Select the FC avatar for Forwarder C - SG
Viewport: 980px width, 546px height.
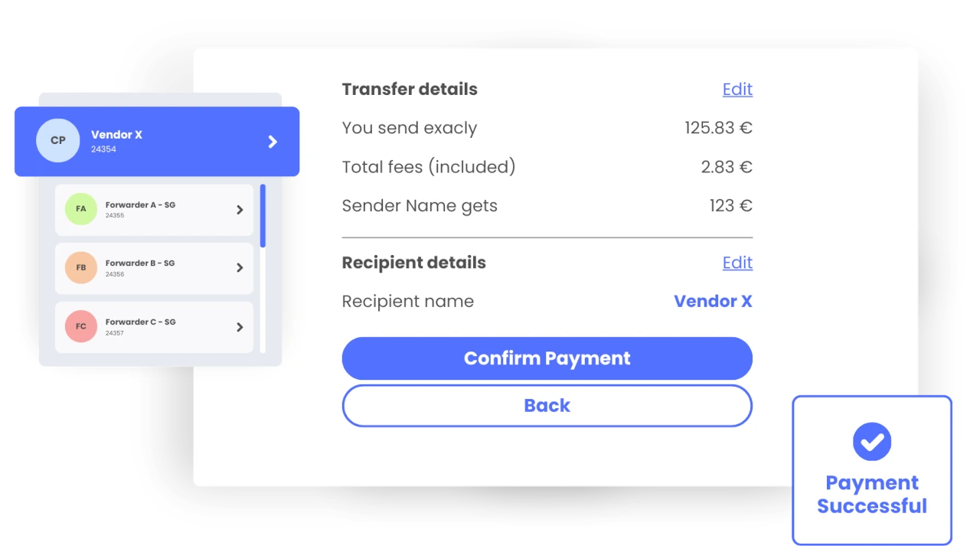click(80, 326)
